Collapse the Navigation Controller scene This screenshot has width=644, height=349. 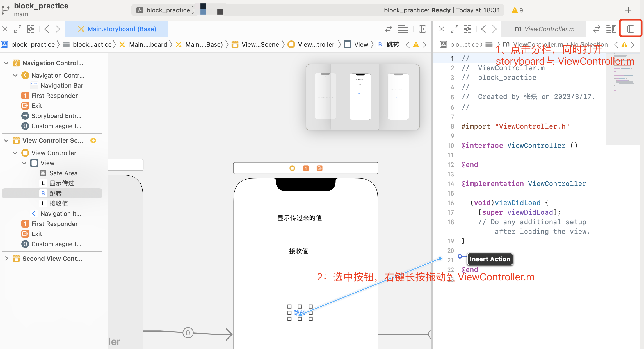point(6,63)
